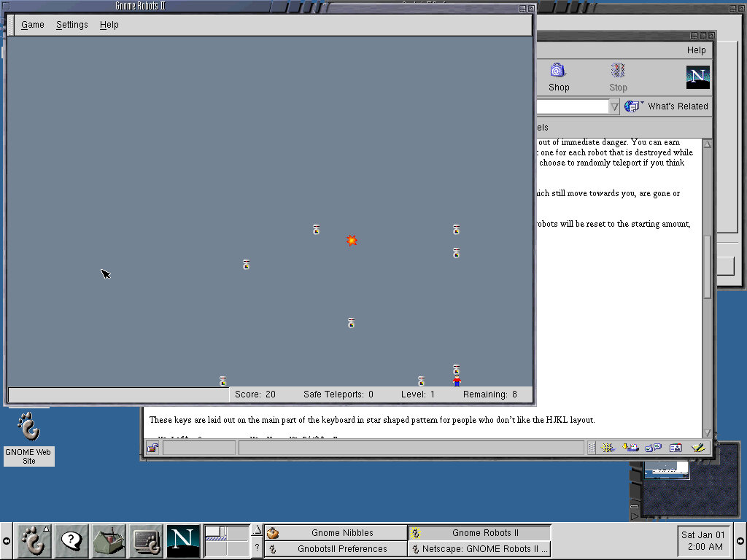Expand the Netscape location bar dropdown
This screenshot has width=747, height=560.
point(614,106)
